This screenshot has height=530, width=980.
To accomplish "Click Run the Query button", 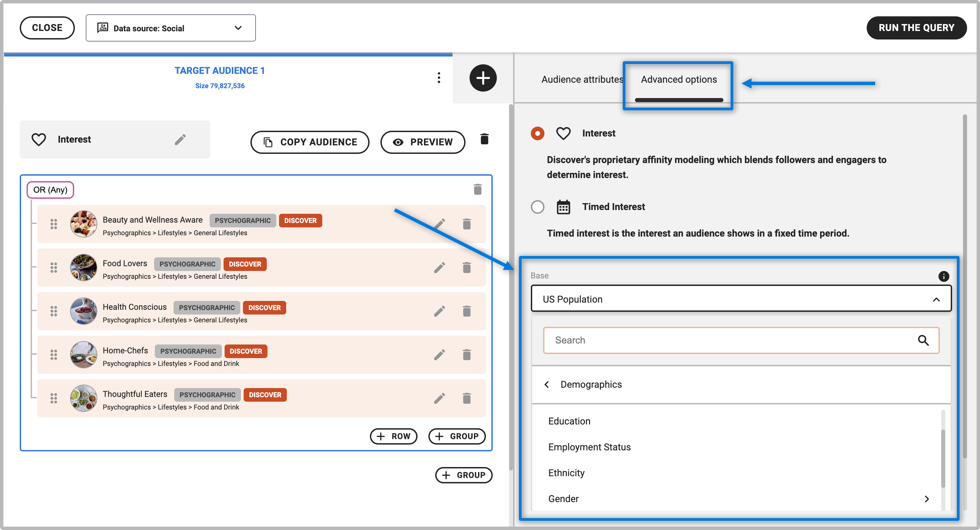I will 916,28.
